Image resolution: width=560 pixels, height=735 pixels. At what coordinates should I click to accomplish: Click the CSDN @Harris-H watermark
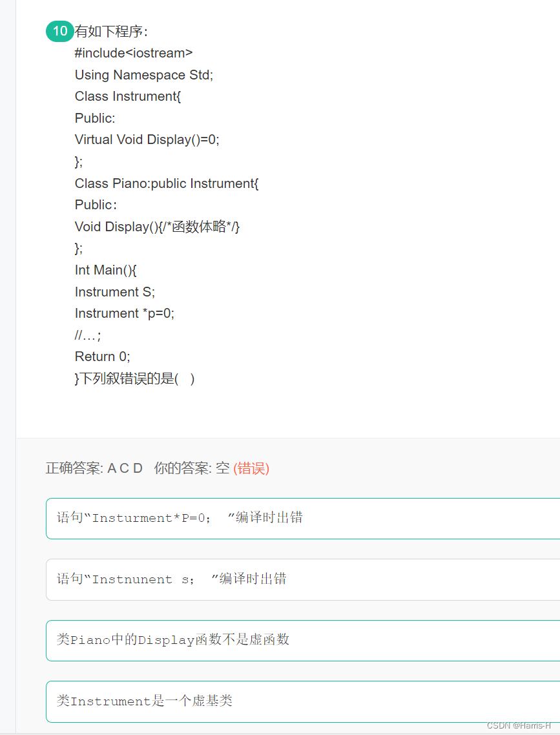click(x=519, y=725)
